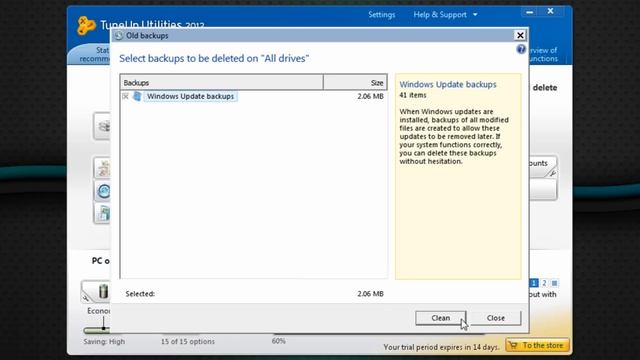Close the Old backups dialog with X
Image resolution: width=640 pixels, height=360 pixels.
pyautogui.click(x=520, y=36)
